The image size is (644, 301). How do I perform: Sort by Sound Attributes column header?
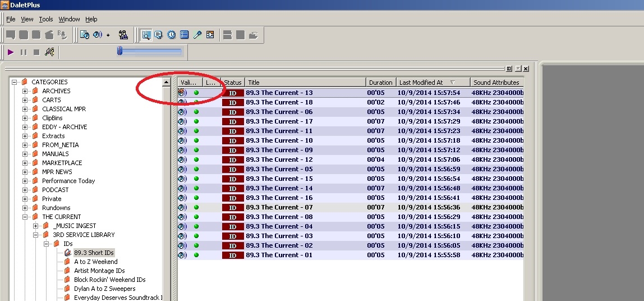(x=497, y=82)
